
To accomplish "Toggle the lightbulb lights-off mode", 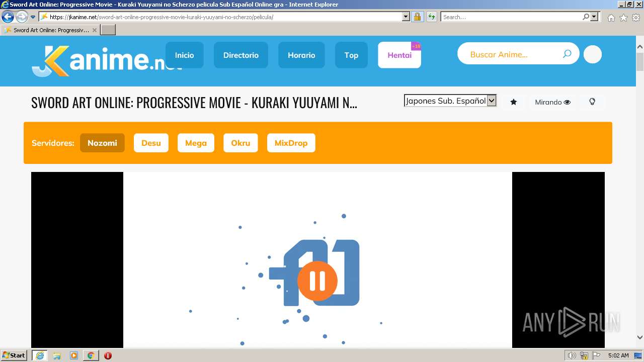I will 592,102.
